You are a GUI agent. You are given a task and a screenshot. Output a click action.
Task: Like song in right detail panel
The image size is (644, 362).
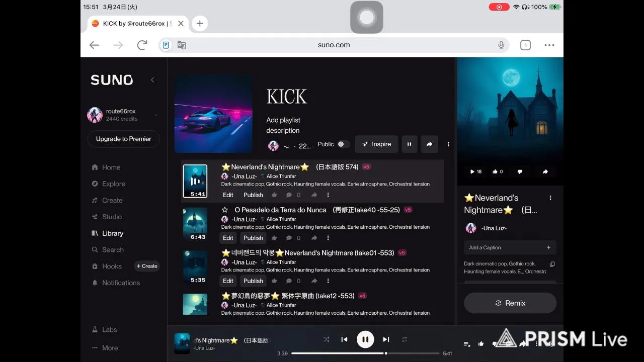498,171
